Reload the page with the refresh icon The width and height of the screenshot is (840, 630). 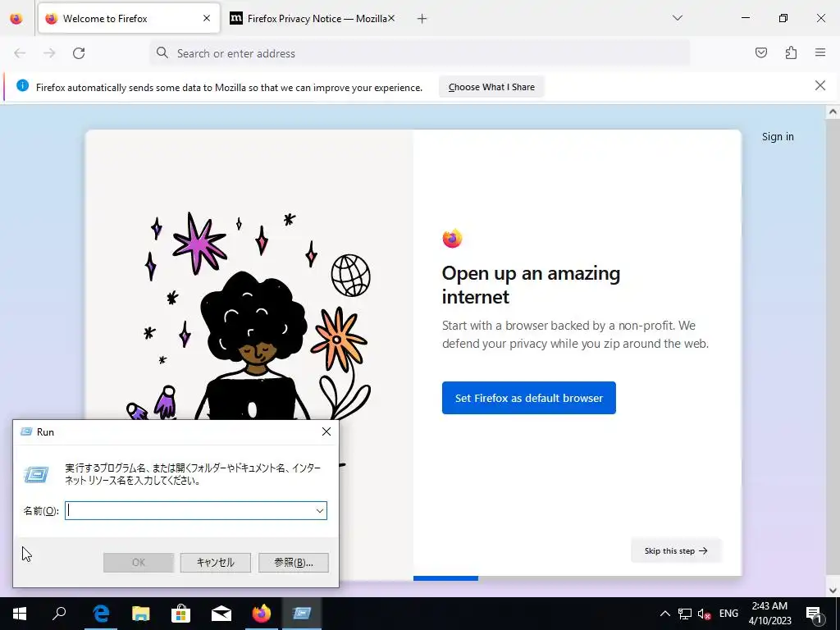[79, 53]
